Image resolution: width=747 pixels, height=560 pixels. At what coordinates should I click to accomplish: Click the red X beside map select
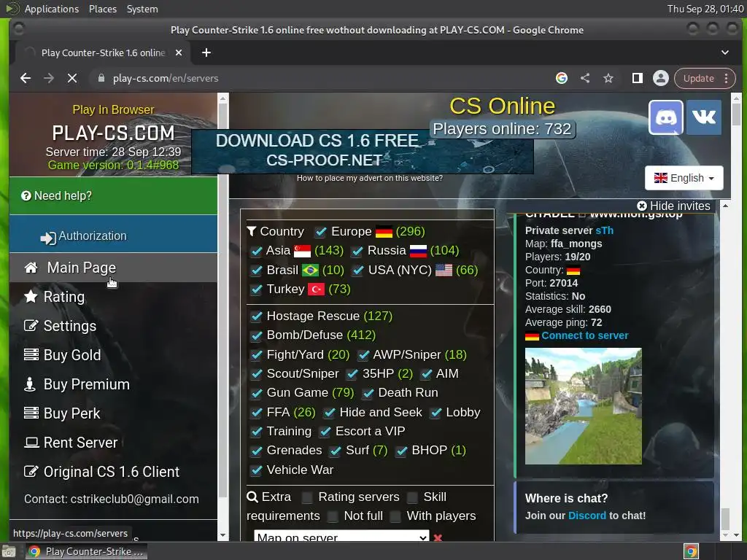(x=438, y=537)
